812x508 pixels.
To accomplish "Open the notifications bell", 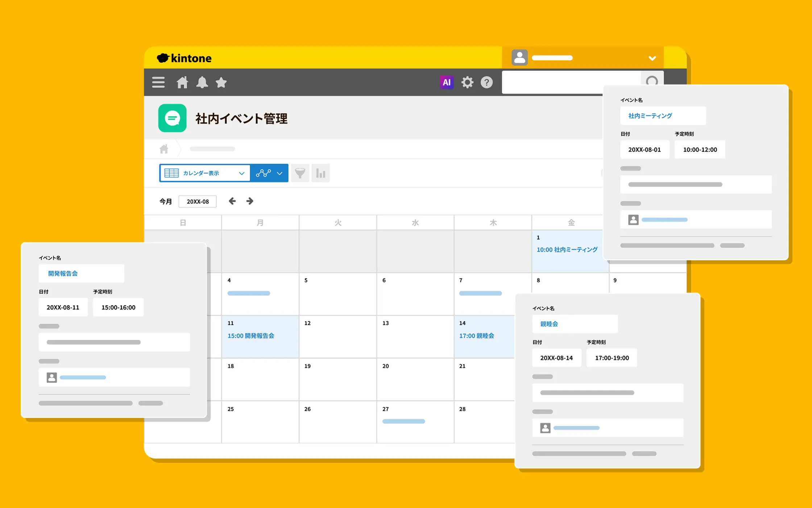I will click(202, 82).
